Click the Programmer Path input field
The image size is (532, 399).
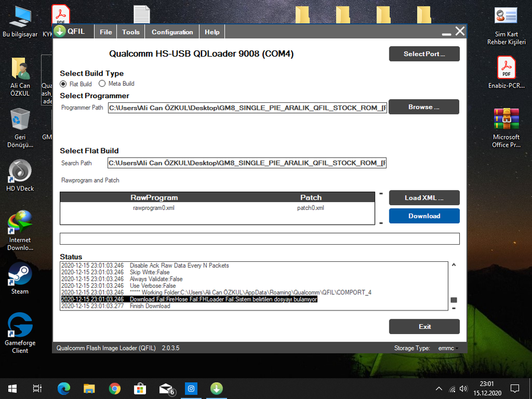247,108
